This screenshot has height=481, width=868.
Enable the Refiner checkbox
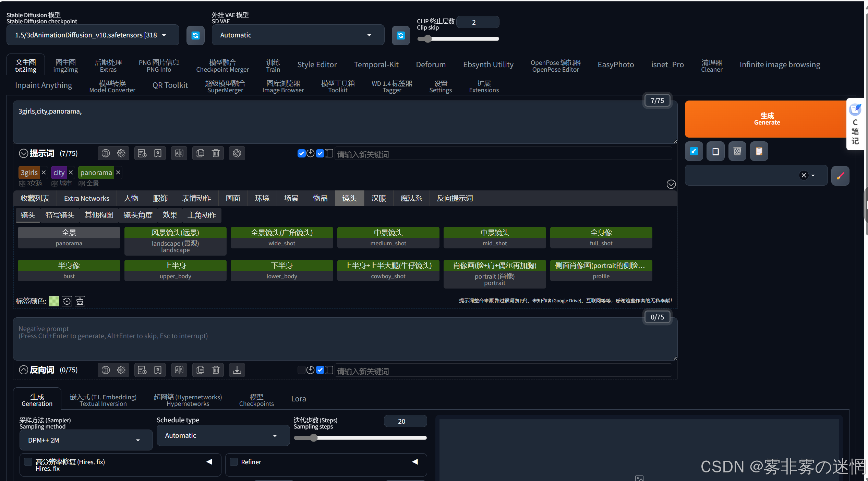[x=234, y=462]
